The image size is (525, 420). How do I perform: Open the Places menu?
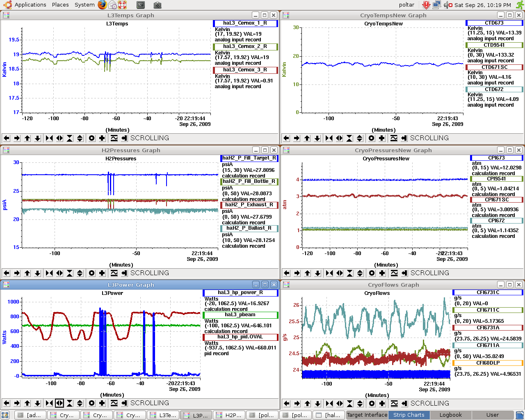pos(60,5)
